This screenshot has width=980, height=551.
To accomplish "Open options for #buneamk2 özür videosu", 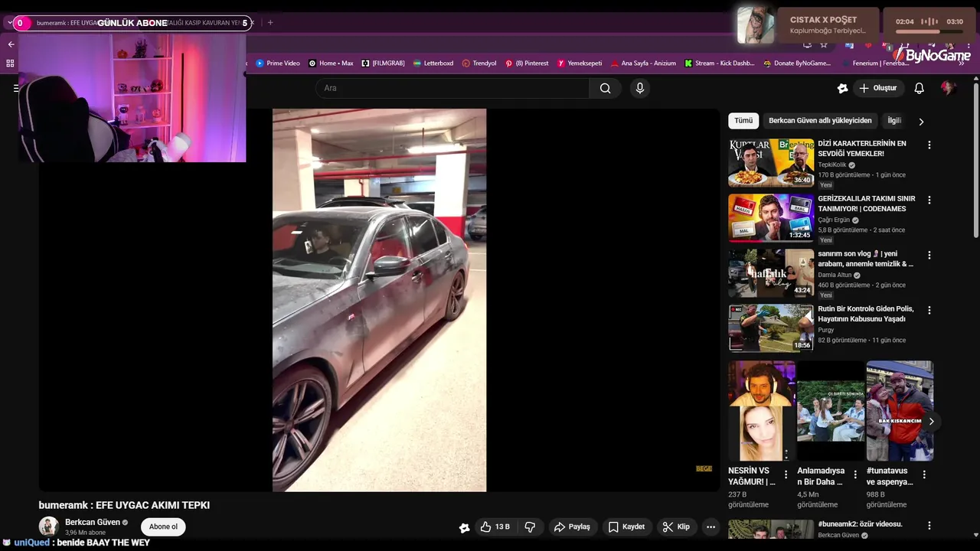I will coord(929,526).
